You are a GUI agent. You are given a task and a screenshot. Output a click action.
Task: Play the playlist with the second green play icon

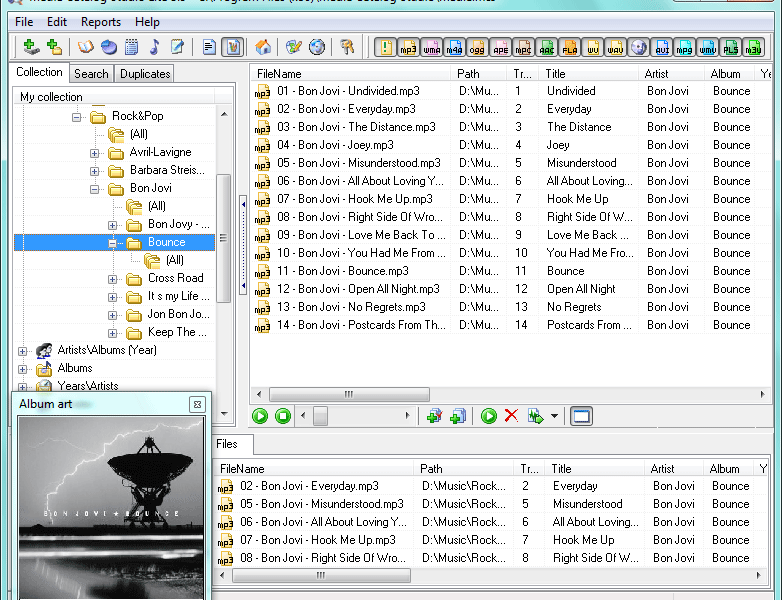(x=489, y=415)
